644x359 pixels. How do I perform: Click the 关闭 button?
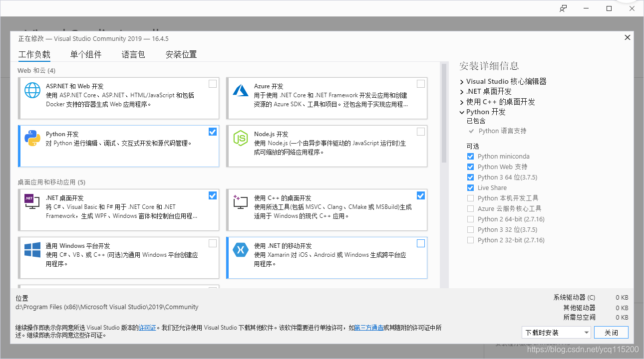612,333
